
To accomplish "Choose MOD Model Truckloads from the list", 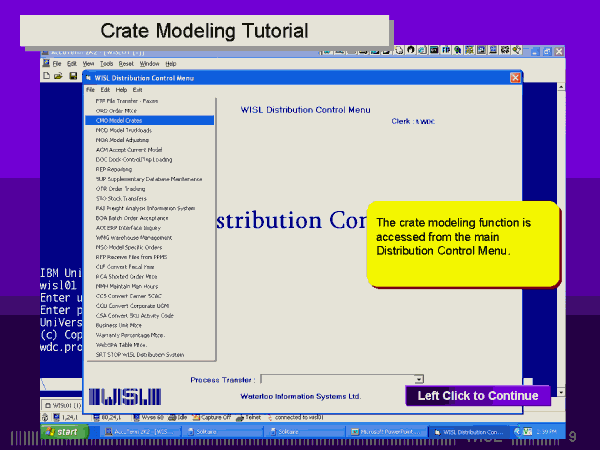I will pyautogui.click(x=123, y=130).
